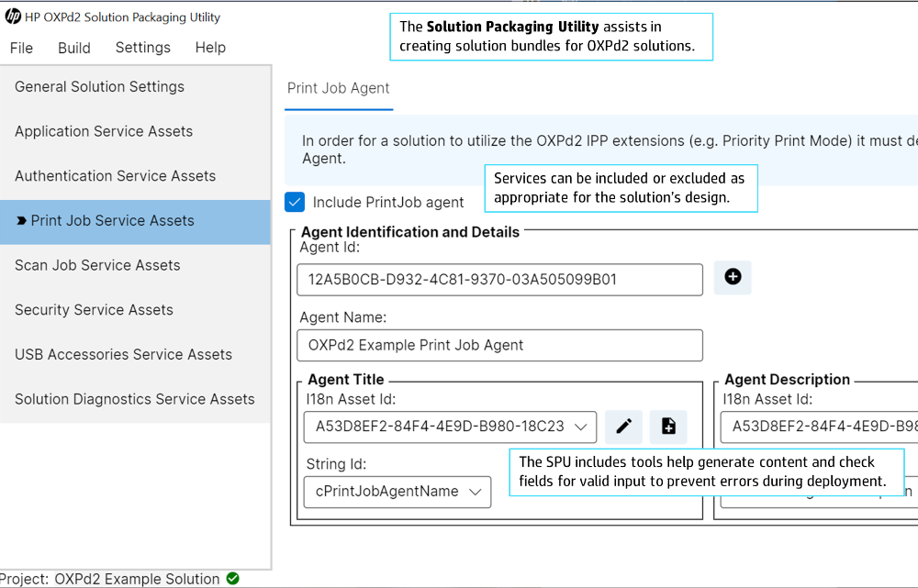Click the green project status check icon
Viewport: 918px width, 588px height.
pyautogui.click(x=232, y=578)
